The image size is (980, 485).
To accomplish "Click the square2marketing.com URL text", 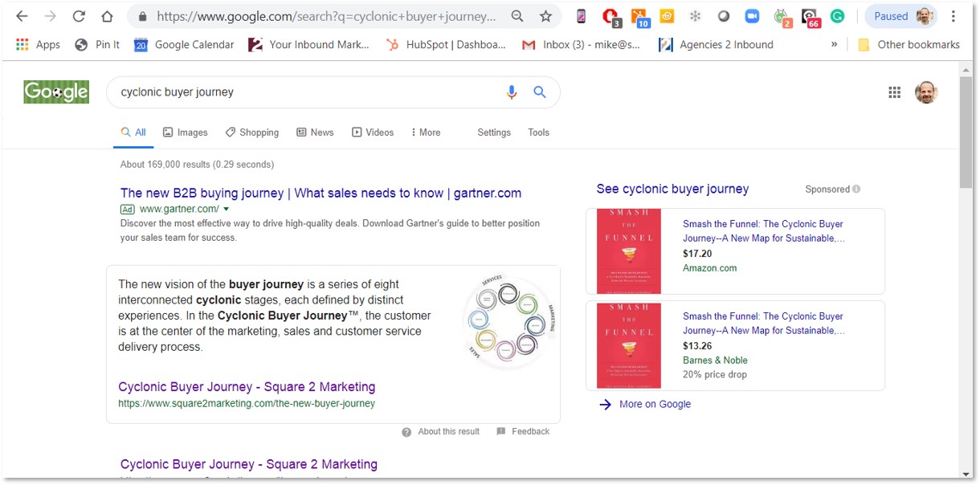I will [x=247, y=404].
